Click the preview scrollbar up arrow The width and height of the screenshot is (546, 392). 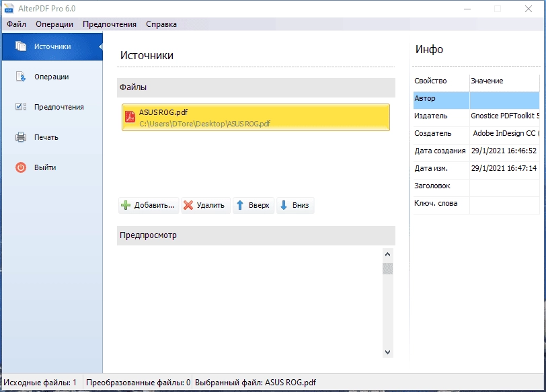pyautogui.click(x=387, y=254)
